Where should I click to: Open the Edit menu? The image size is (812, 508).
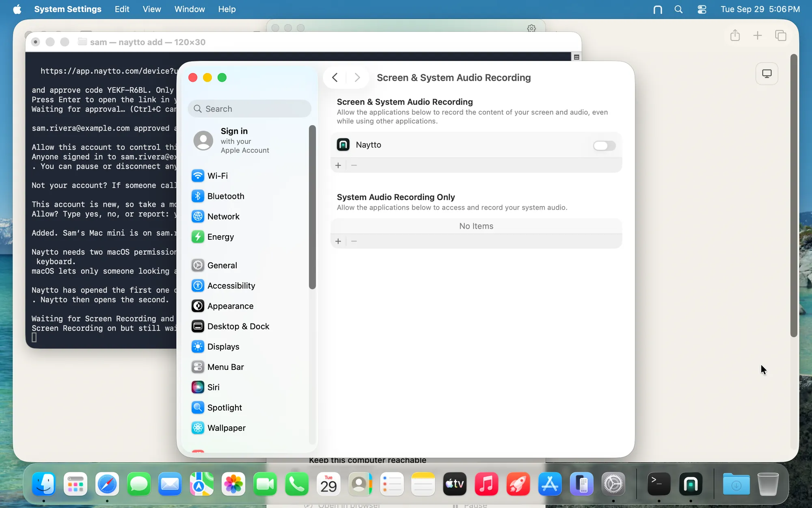122,9
